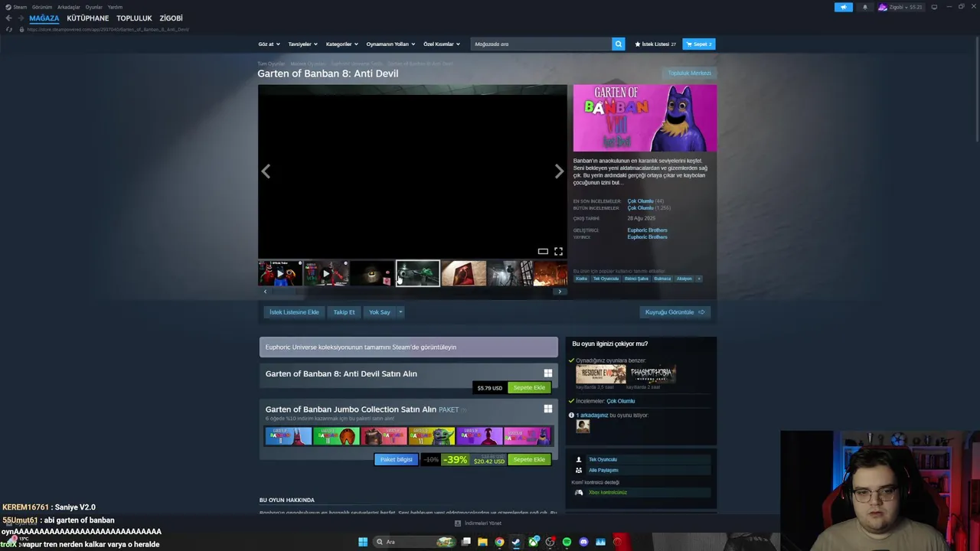Open Google Chrome from the taskbar
This screenshot has width=980, height=551.
[x=499, y=542]
